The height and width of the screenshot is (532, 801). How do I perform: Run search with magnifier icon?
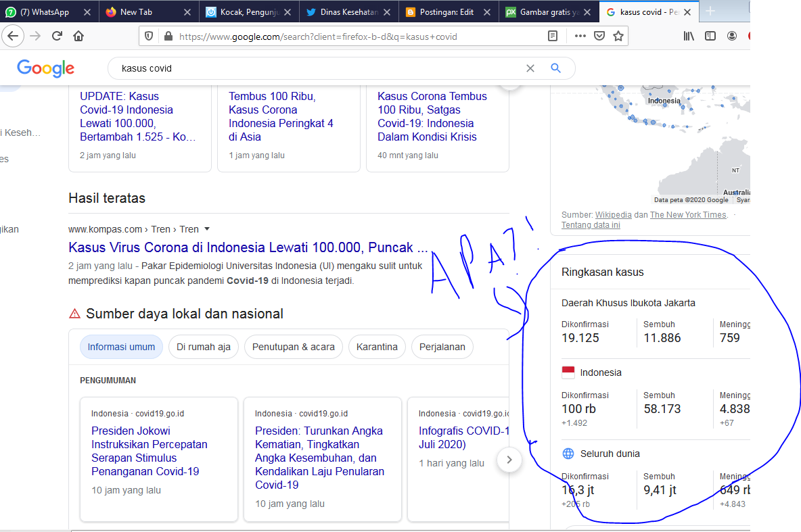[x=556, y=68]
